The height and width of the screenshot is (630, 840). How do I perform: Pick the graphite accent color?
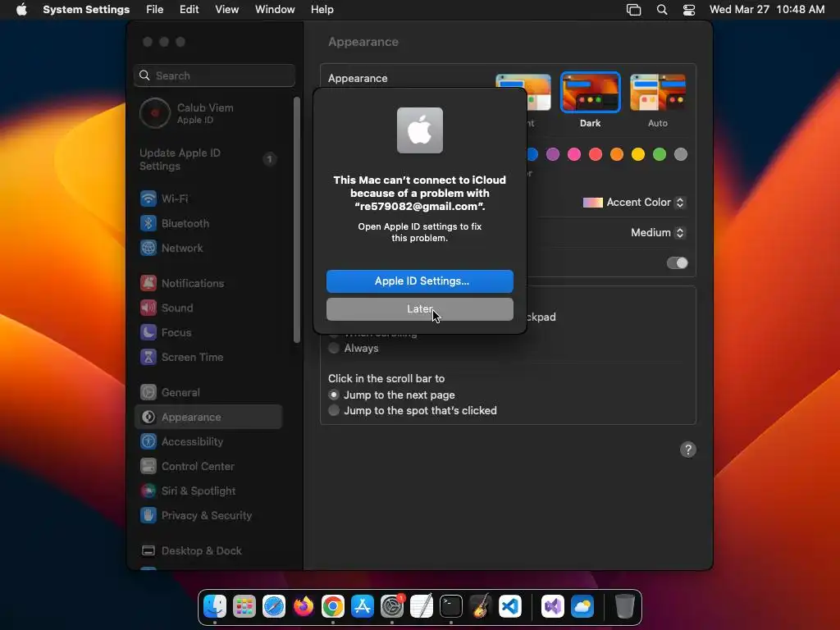pyautogui.click(x=680, y=155)
